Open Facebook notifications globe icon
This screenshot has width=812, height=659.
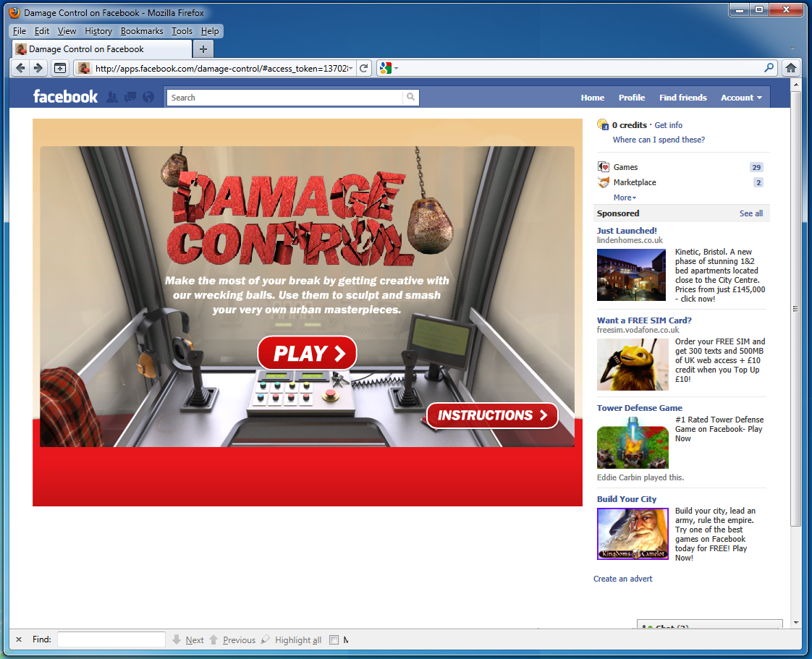(148, 97)
